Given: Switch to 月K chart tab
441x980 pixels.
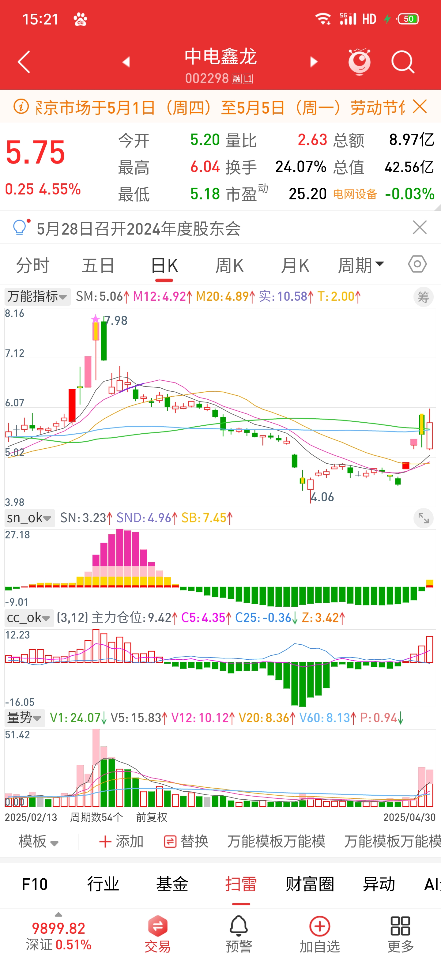Looking at the screenshot, I should coord(295,265).
